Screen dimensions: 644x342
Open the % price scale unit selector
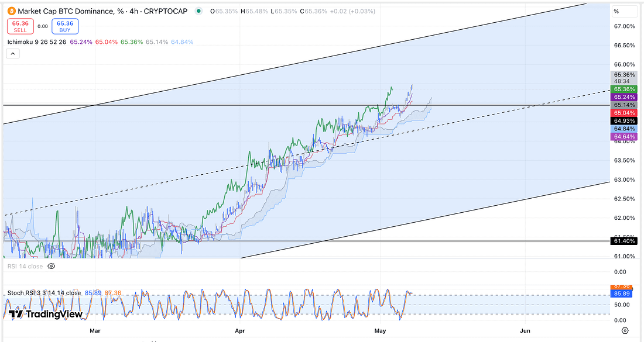point(616,11)
